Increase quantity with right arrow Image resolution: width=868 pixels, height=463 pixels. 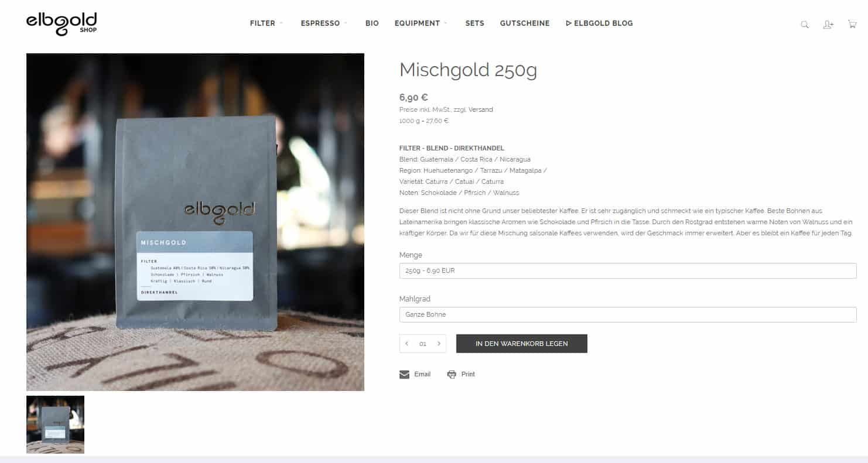point(439,344)
